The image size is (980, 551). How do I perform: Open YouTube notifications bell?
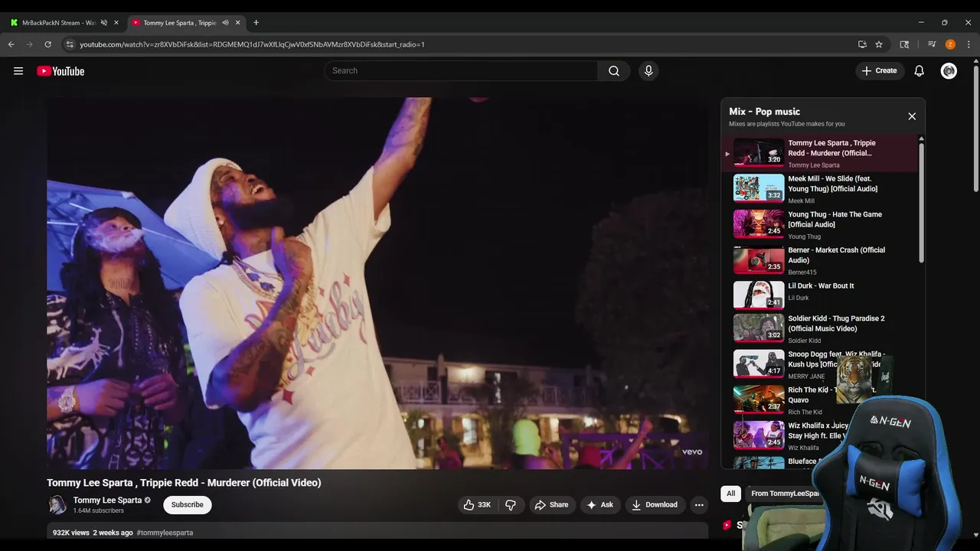click(920, 71)
